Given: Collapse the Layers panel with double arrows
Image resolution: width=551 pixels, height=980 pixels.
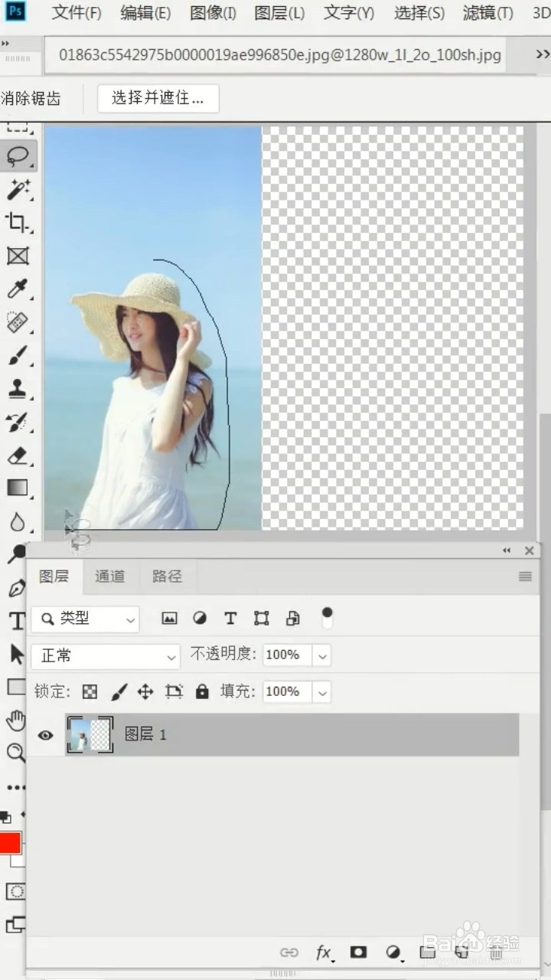Looking at the screenshot, I should pyautogui.click(x=507, y=550).
